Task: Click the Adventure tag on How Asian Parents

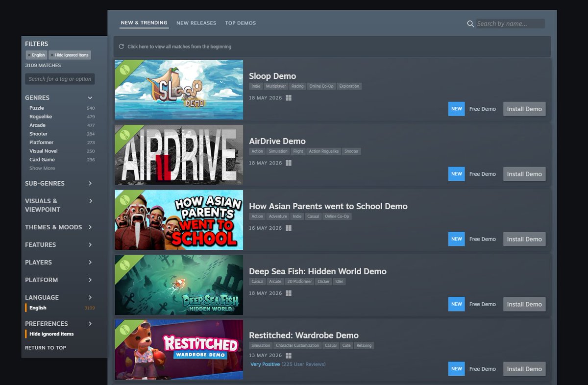Action: (x=278, y=217)
